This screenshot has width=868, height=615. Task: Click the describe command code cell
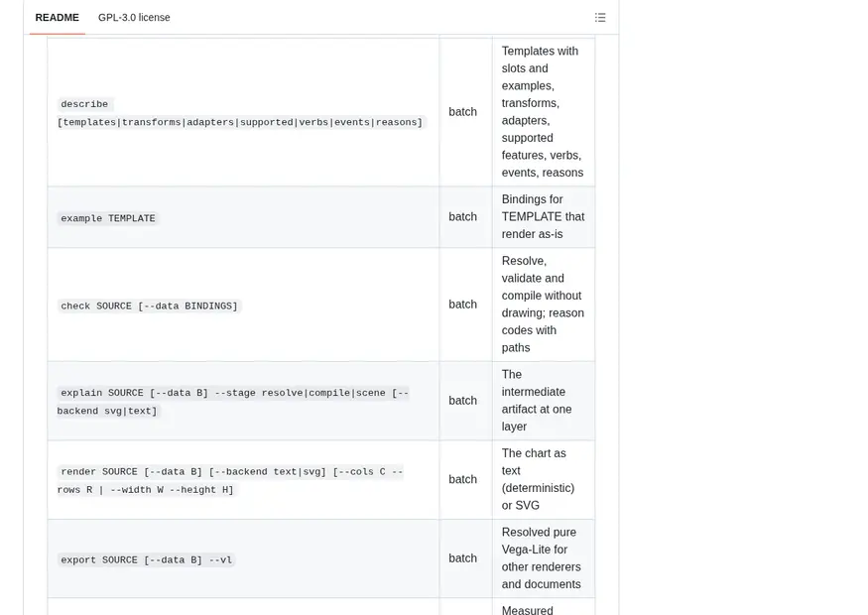pyautogui.click(x=240, y=113)
